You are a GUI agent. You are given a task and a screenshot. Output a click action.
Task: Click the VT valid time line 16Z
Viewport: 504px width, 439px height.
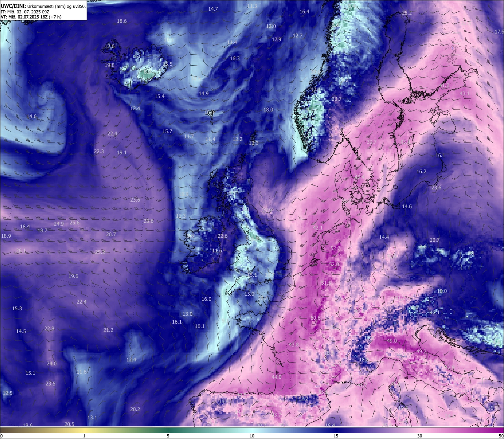coord(31,17)
